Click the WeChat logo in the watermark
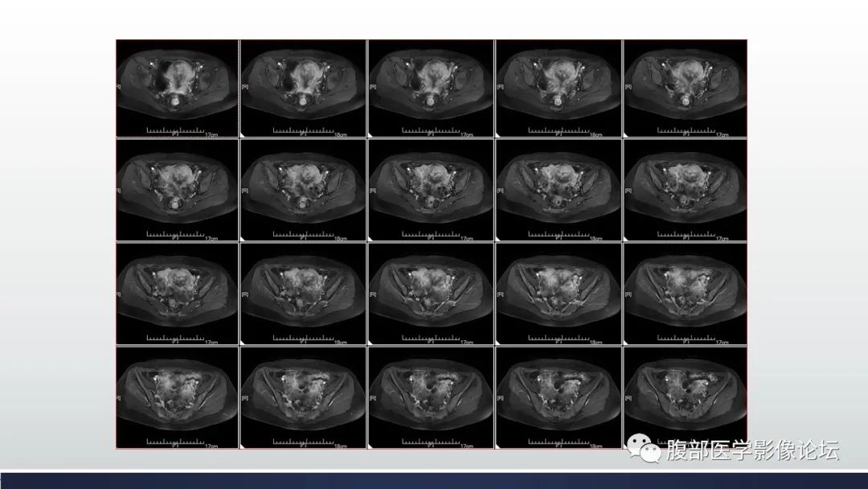 coord(641,448)
